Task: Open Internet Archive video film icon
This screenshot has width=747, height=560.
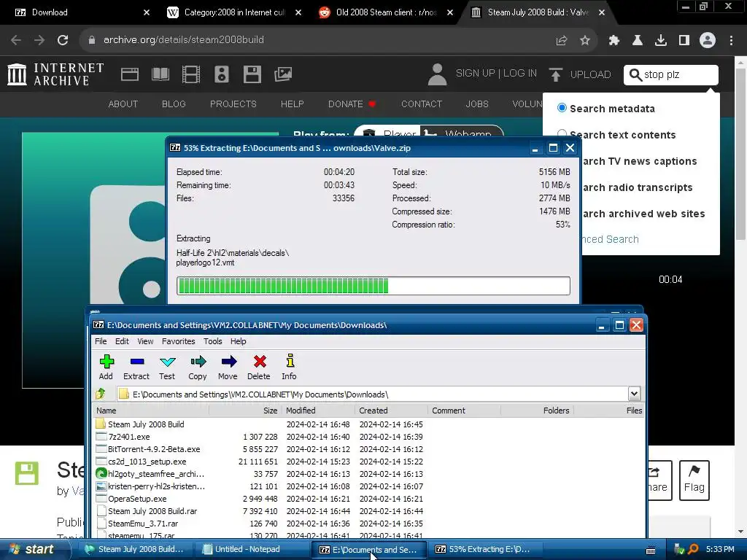Action: pyautogui.click(x=191, y=74)
